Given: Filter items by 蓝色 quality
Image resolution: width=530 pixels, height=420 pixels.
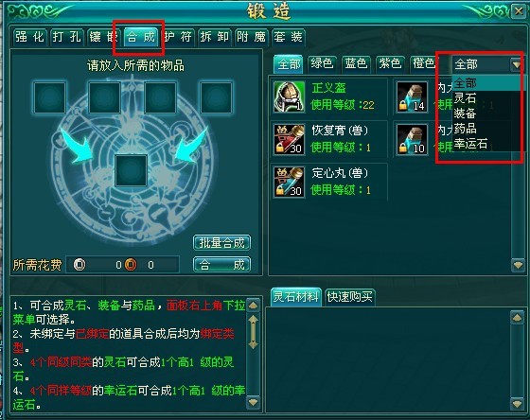Looking at the screenshot, I should (356, 63).
